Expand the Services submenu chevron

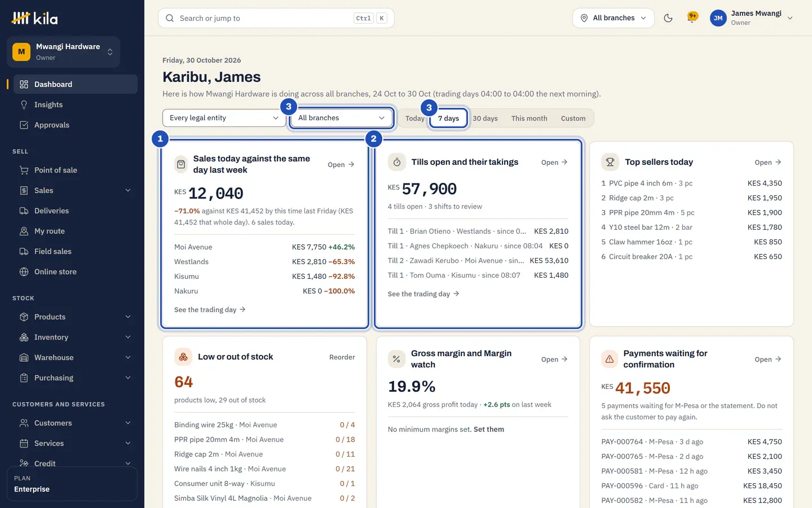click(128, 443)
